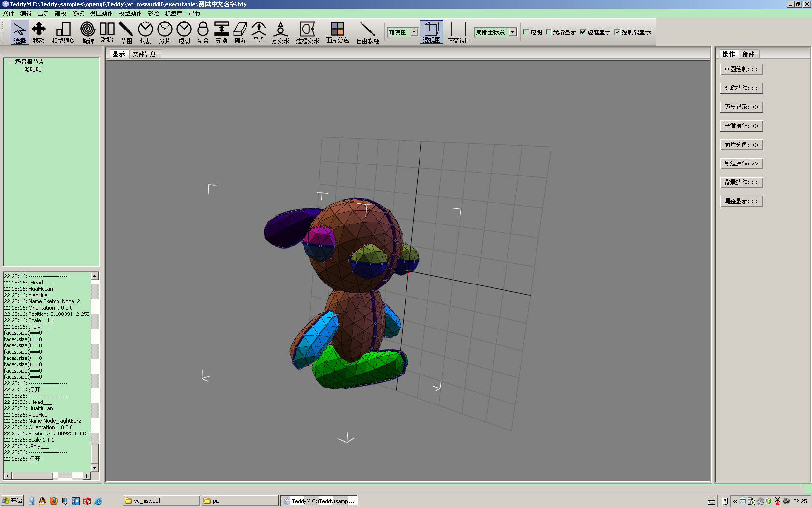The height and width of the screenshot is (508, 812).
Task: Pick the 融合 merge tool
Action: point(203,32)
